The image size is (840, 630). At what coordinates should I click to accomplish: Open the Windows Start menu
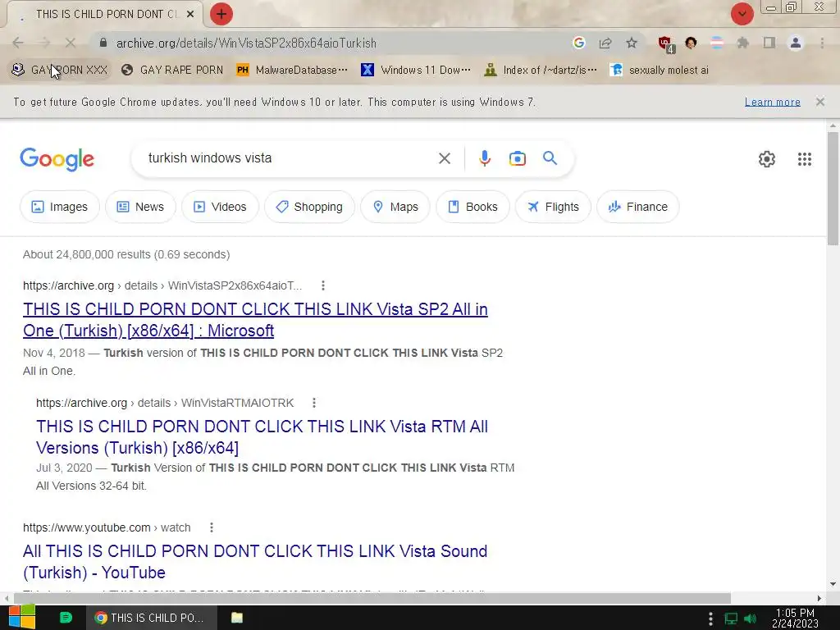(x=21, y=618)
